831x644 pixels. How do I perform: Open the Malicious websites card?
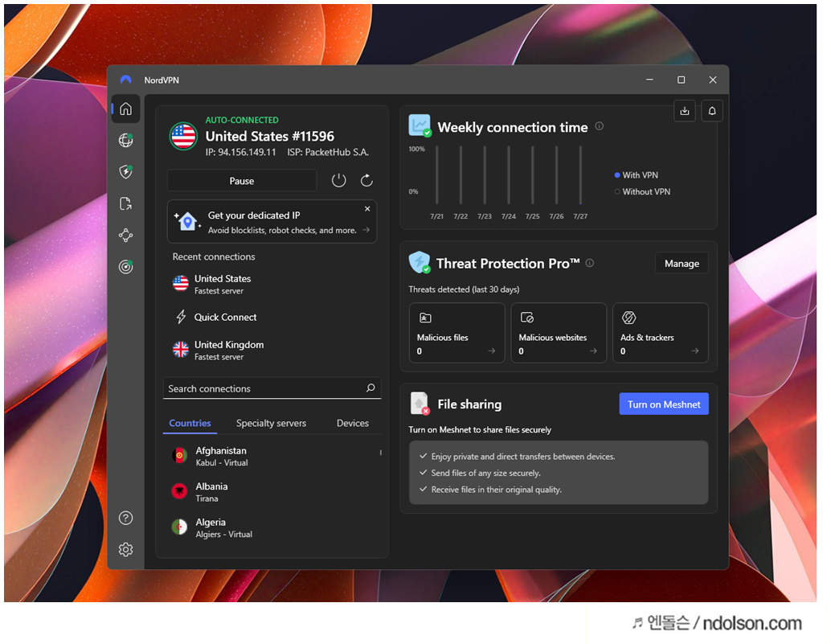pos(559,333)
